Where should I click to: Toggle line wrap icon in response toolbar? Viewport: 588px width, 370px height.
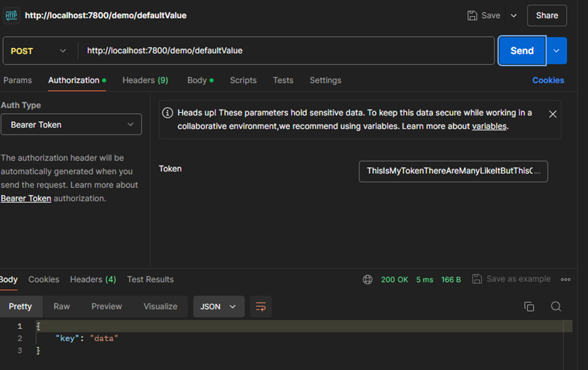point(261,307)
